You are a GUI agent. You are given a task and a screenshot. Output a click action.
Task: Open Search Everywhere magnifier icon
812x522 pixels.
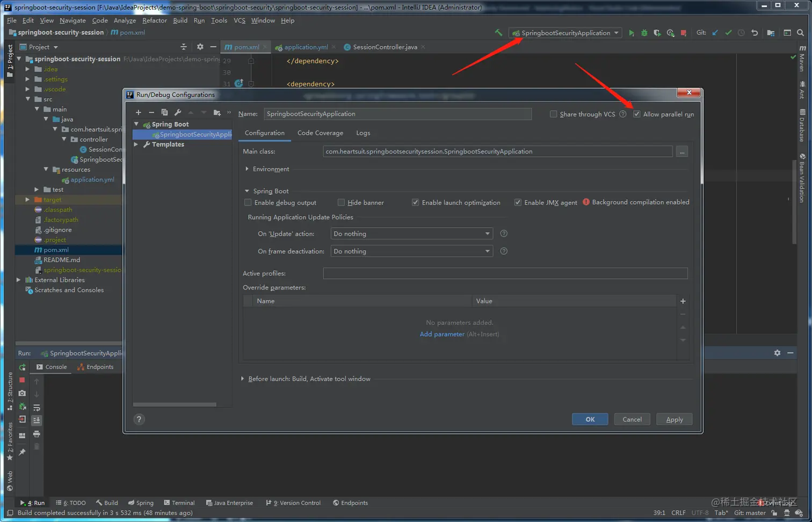[800, 33]
